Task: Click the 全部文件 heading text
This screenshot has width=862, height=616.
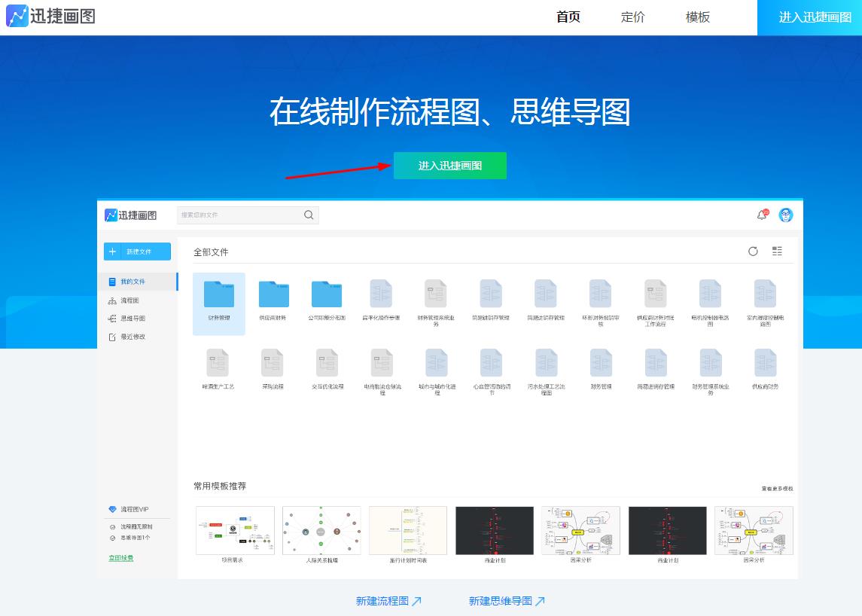Action: pyautogui.click(x=211, y=252)
